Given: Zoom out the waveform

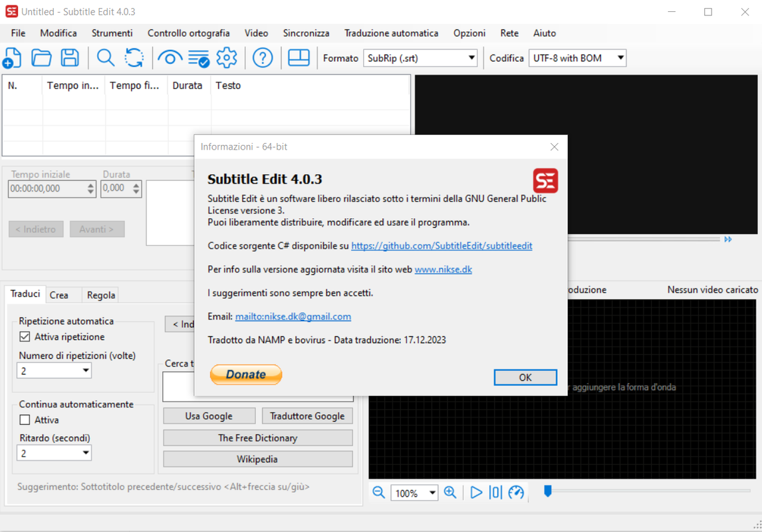Looking at the screenshot, I should point(378,492).
